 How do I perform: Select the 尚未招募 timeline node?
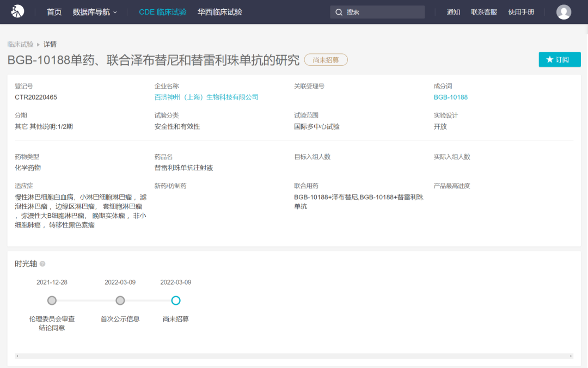pyautogui.click(x=175, y=300)
